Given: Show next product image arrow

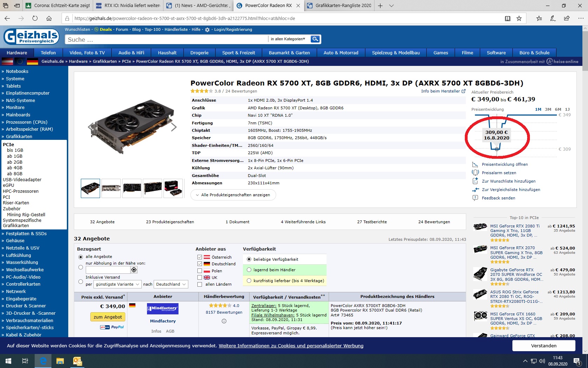Looking at the screenshot, I should coord(174,127).
